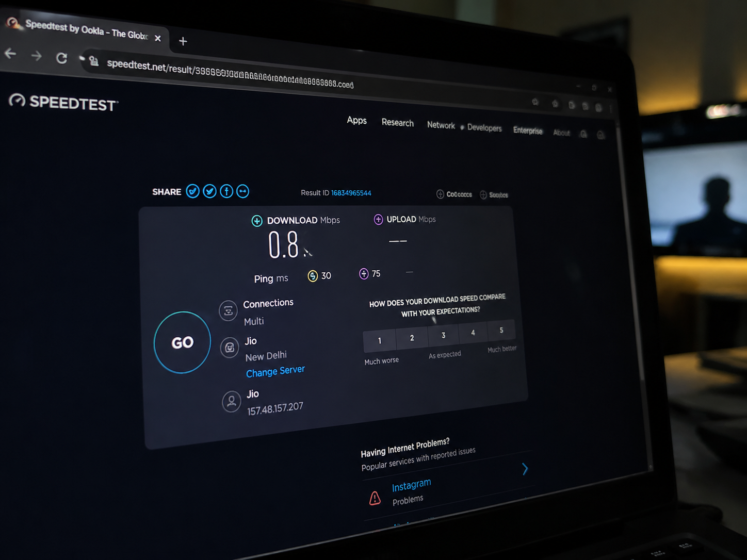Open the Network menu
The width and height of the screenshot is (747, 560).
[x=441, y=125]
